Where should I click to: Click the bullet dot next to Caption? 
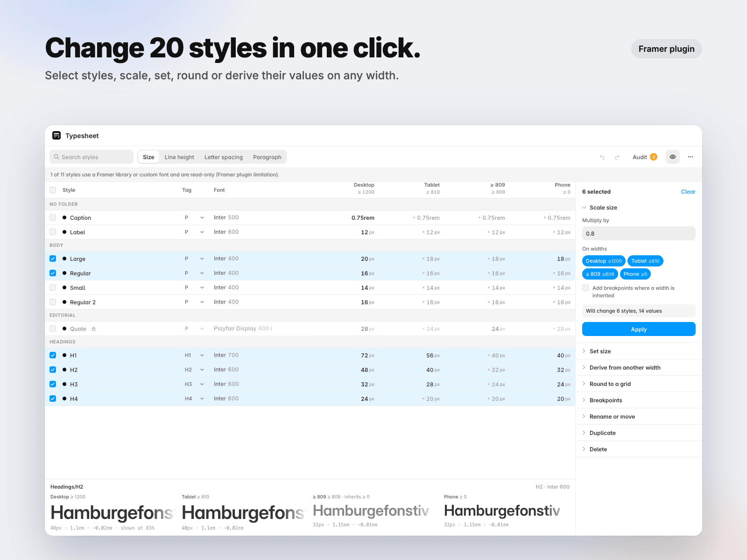tap(64, 217)
